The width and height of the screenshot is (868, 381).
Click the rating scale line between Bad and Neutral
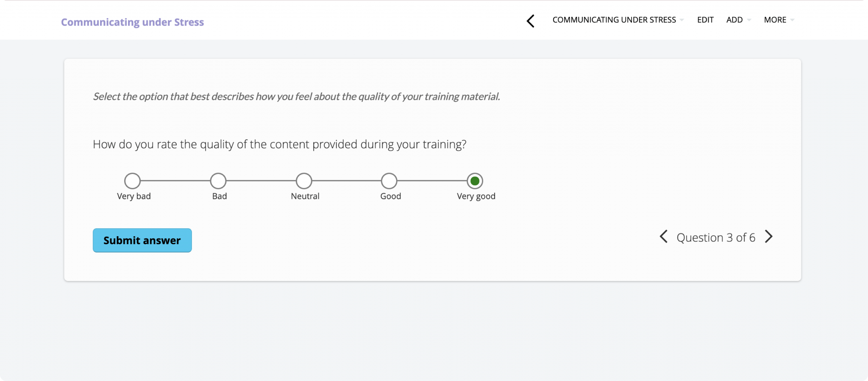click(261, 181)
